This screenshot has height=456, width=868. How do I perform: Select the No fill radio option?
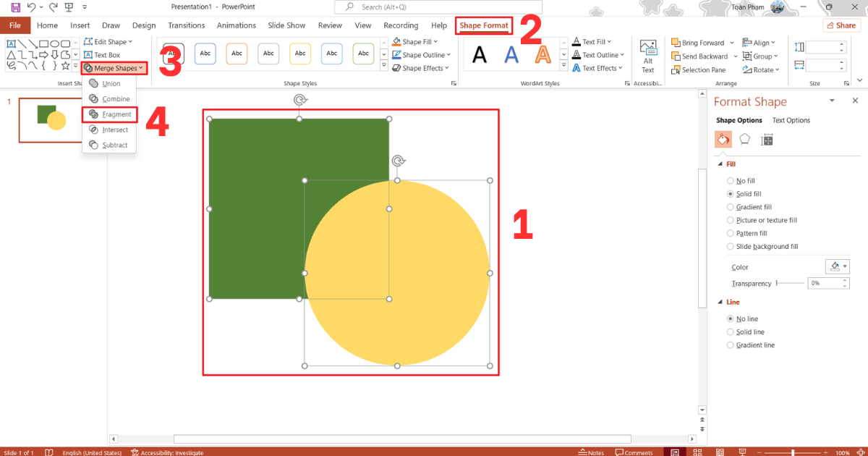tap(741, 181)
